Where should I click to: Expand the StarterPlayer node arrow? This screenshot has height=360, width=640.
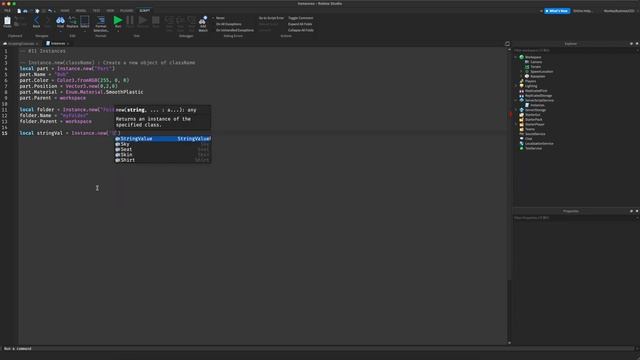(x=516, y=124)
